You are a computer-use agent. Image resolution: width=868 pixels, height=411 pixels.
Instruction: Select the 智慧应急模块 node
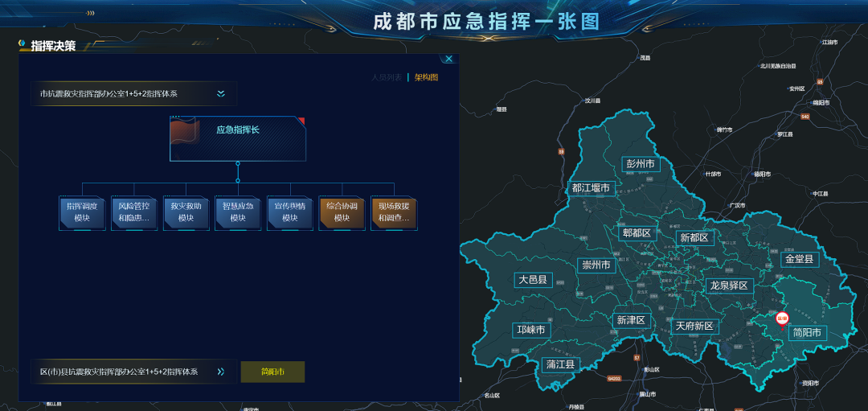[238, 212]
